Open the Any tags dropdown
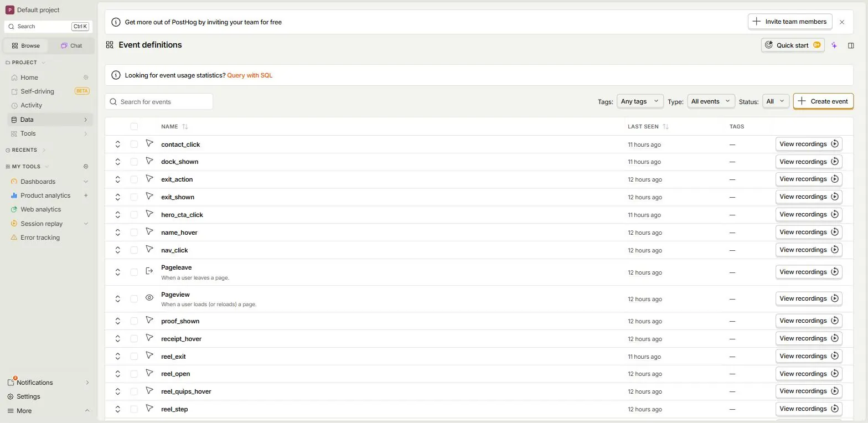The image size is (868, 423). [x=640, y=101]
